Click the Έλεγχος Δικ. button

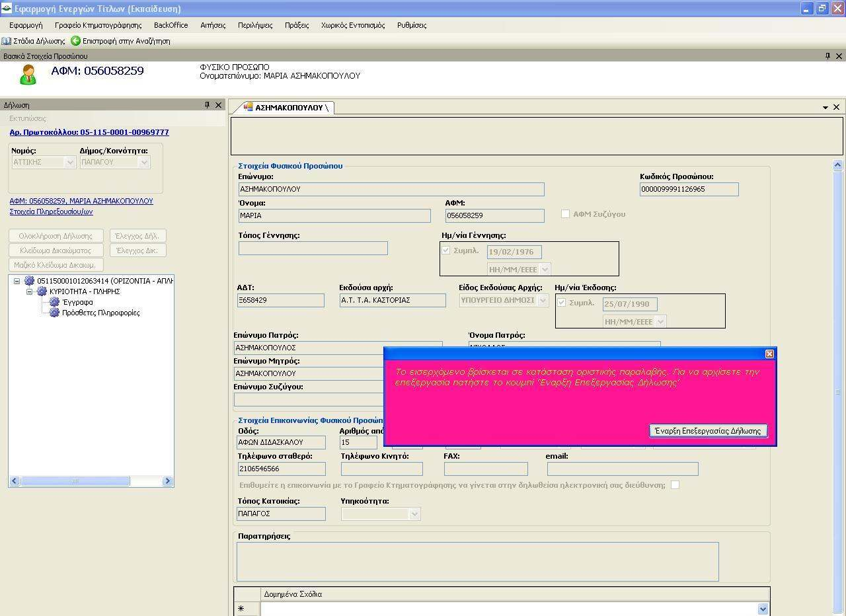point(137,250)
